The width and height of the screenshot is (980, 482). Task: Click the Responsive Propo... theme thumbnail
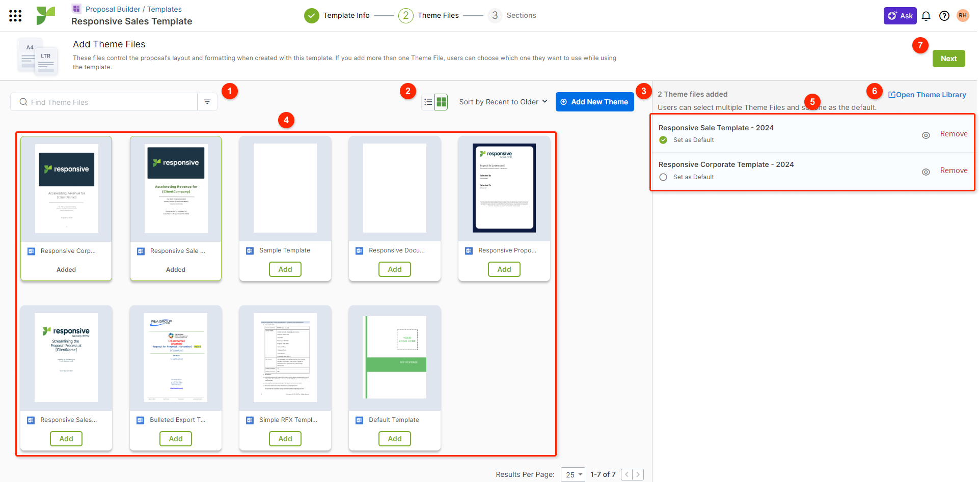tap(504, 188)
